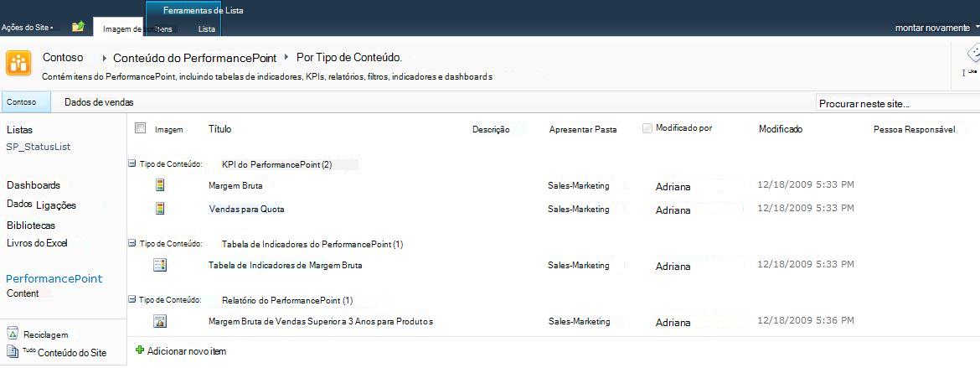Collapse the Relatório do PerformancePoint group

(x=132, y=300)
